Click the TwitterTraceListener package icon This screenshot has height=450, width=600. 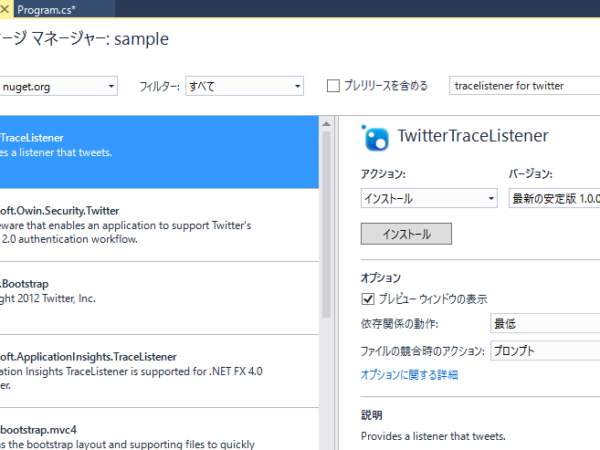(x=375, y=138)
